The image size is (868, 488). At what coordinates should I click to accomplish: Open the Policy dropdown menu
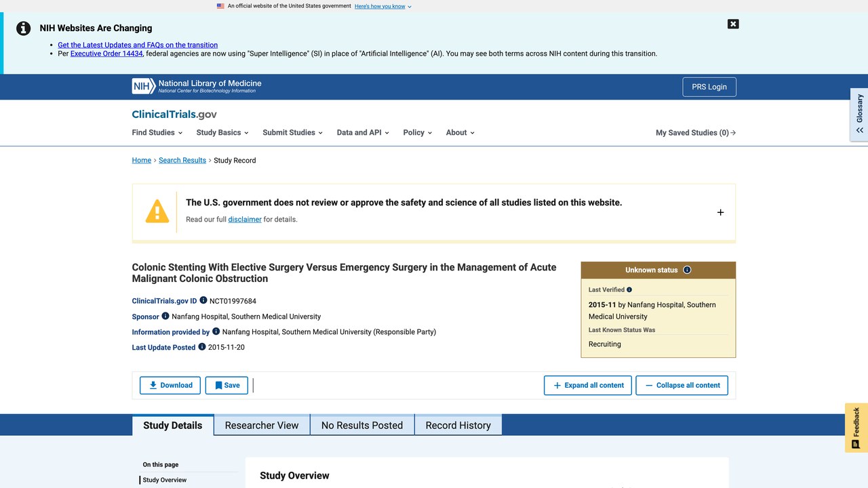point(417,133)
